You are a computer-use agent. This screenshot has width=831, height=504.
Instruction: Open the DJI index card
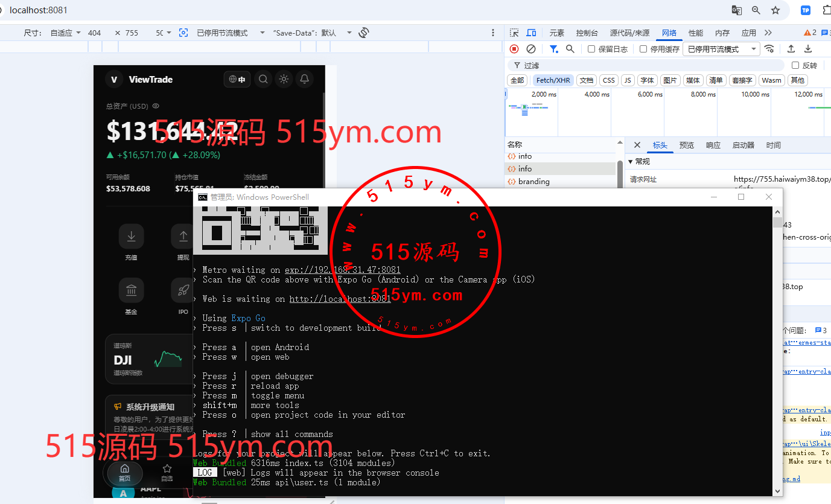pos(149,360)
